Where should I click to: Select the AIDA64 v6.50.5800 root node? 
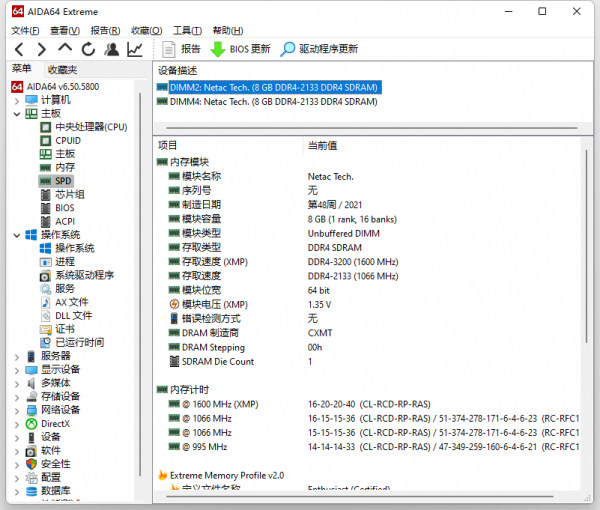coord(55,87)
